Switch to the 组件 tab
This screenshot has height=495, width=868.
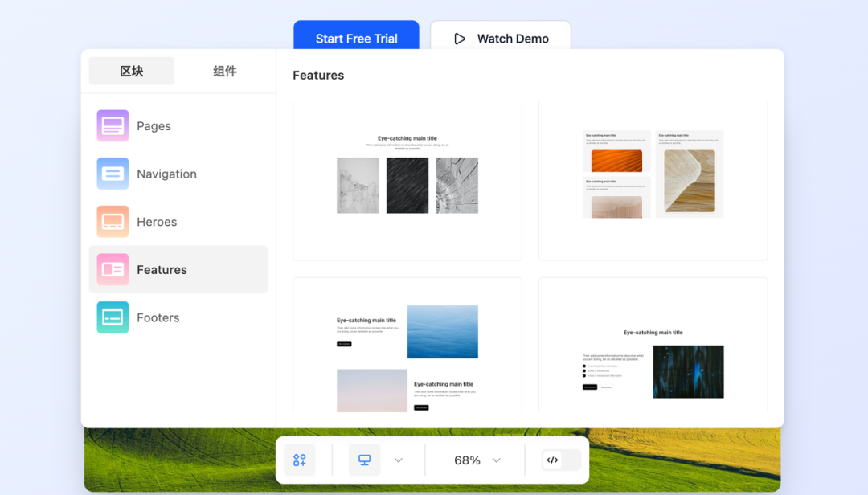[x=225, y=71]
